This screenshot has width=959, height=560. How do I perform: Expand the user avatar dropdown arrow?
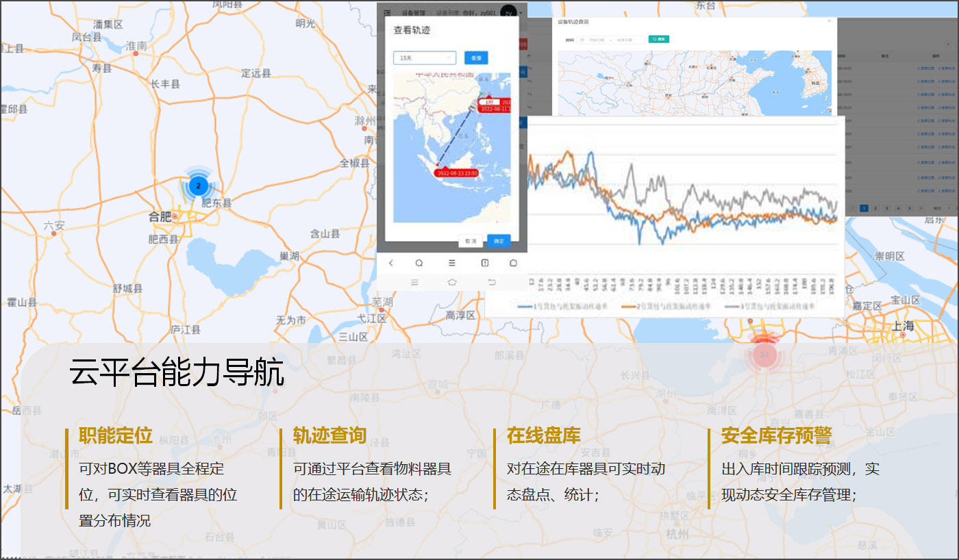521,12
